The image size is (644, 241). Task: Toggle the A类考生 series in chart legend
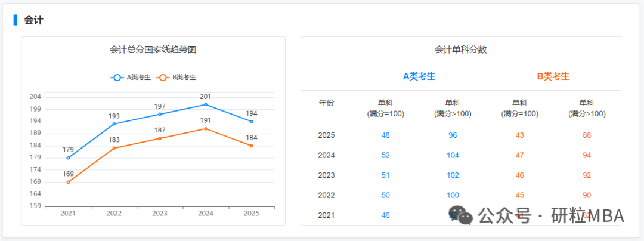131,77
